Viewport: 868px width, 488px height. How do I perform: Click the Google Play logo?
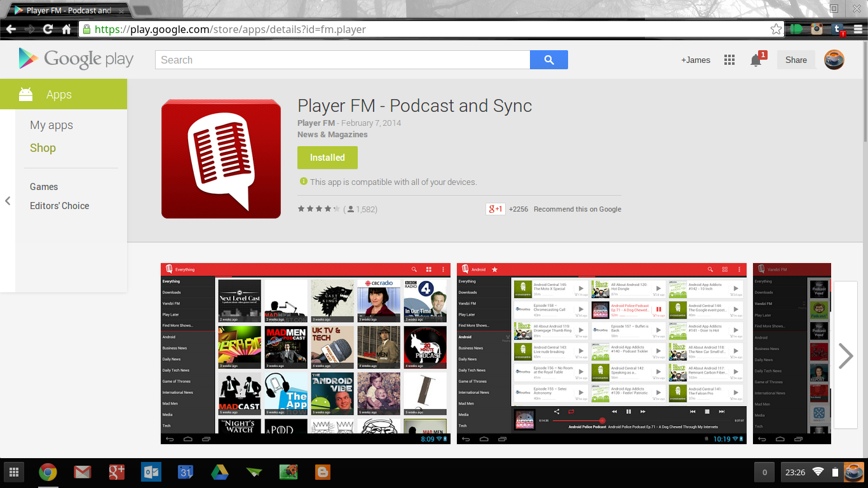coord(76,59)
